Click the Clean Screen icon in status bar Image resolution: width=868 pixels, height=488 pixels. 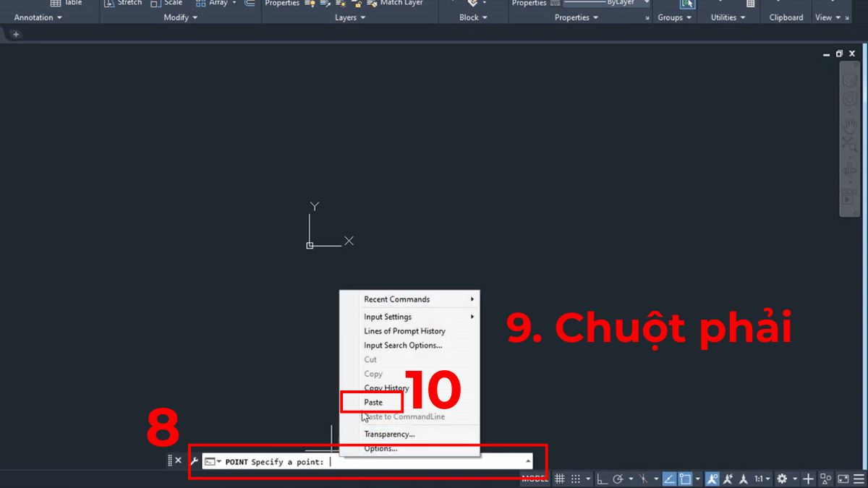[x=843, y=479]
